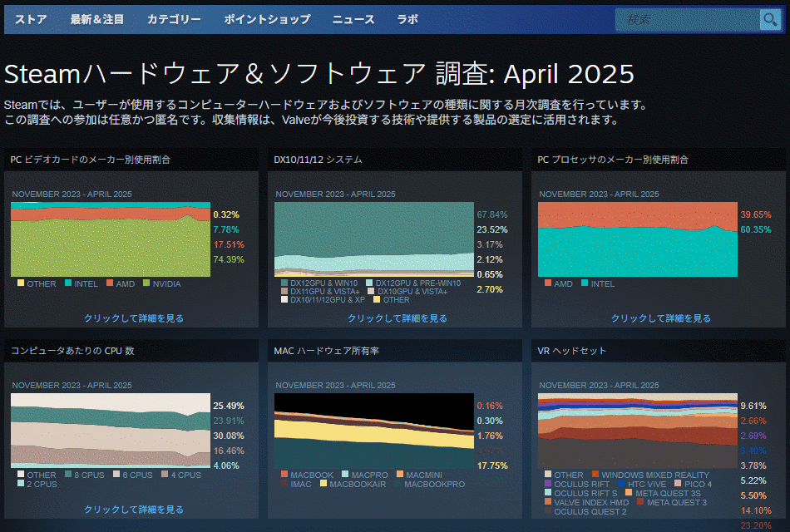790x532 pixels.
Task: Open video card chart クリックして詳細を見る link
Action: tap(134, 318)
